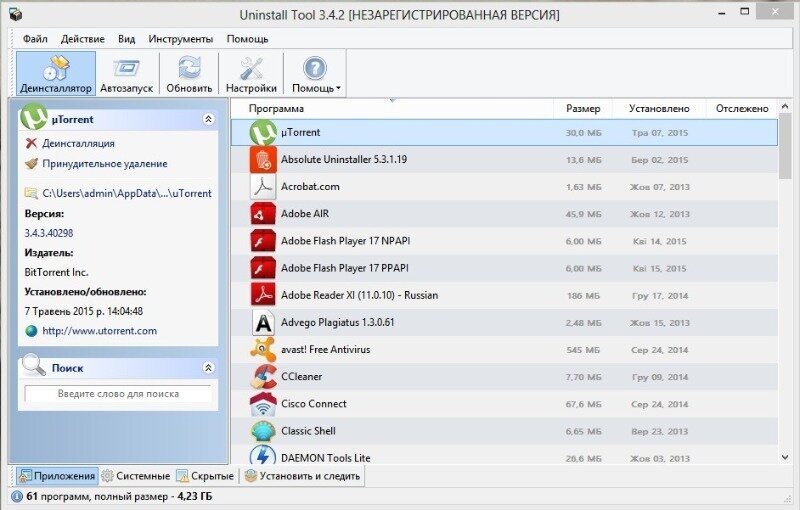Open the Деинсталлятор toolbar section
This screenshot has height=510, width=800.
pos(56,73)
